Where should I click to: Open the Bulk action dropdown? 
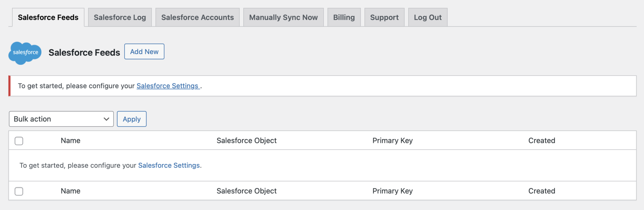click(x=61, y=119)
